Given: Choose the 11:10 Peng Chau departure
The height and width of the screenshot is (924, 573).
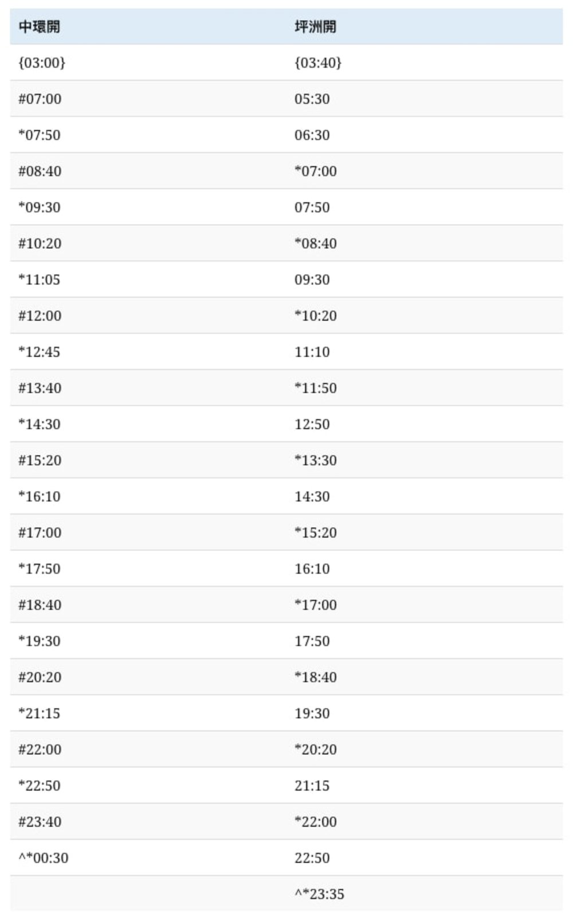Looking at the screenshot, I should [312, 351].
